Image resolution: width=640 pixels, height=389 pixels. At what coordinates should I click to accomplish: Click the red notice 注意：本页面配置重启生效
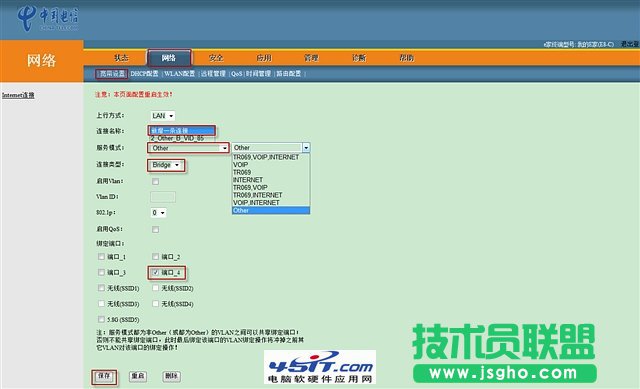[134, 94]
